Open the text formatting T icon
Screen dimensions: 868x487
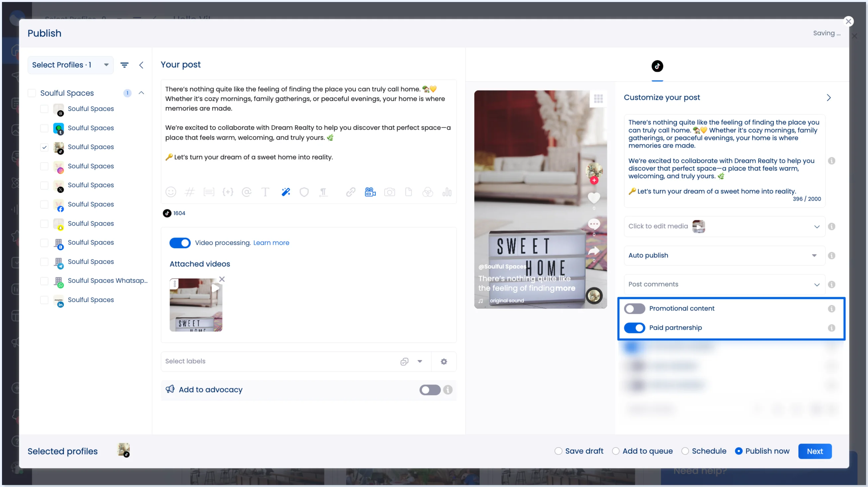(x=265, y=192)
